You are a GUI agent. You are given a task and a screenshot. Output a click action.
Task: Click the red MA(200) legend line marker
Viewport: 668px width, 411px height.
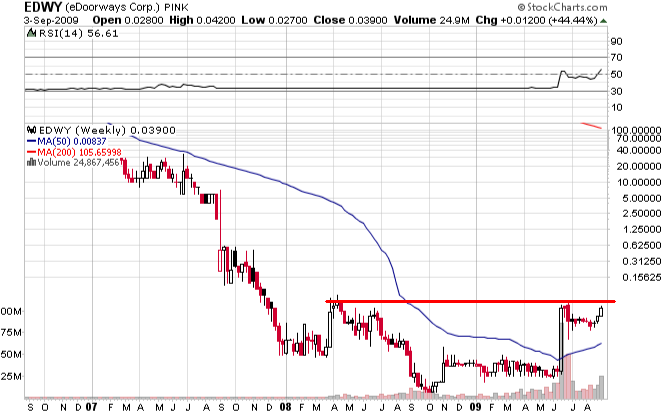click(x=32, y=152)
